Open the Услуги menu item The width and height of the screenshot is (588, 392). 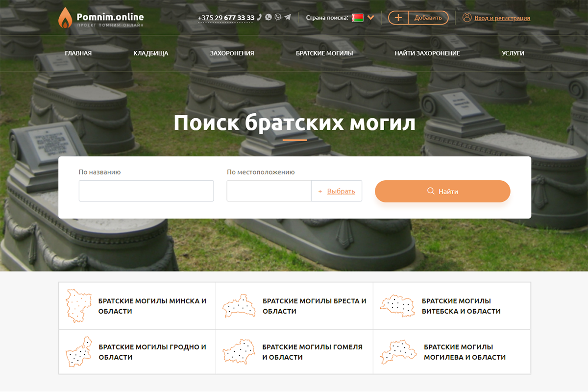click(x=513, y=53)
